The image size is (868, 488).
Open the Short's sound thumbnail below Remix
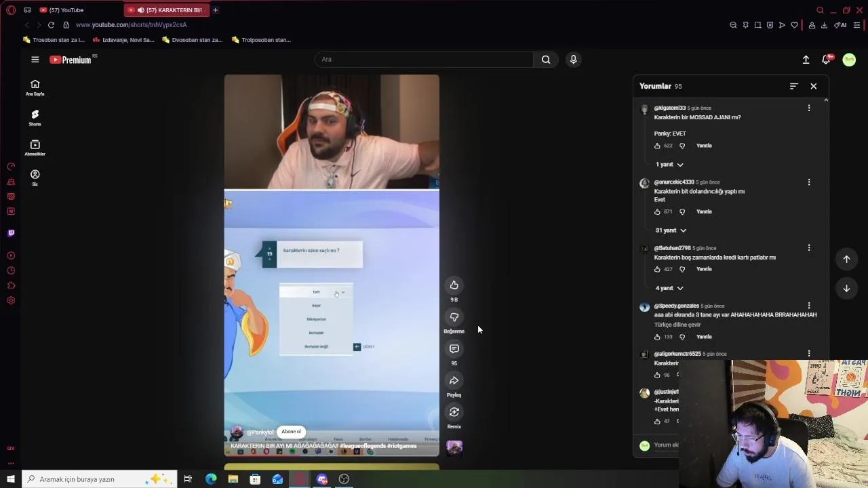pyautogui.click(x=454, y=447)
